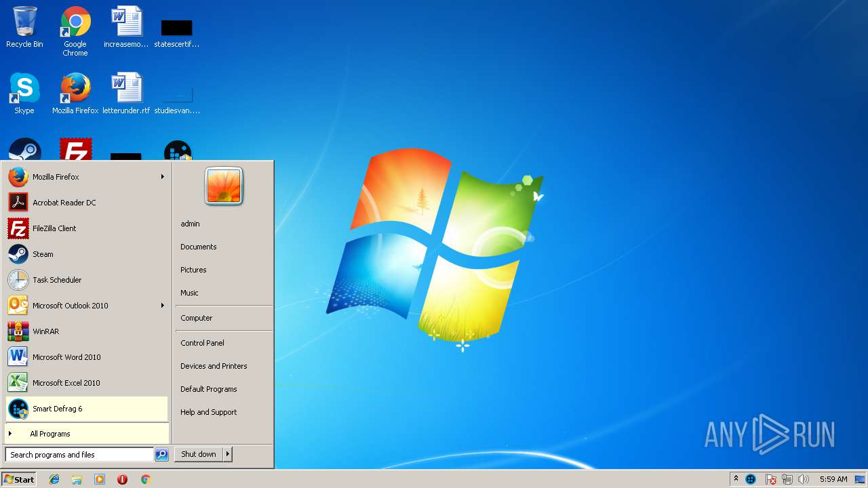This screenshot has width=868, height=488.
Task: Click the 5:59 AM clock
Action: (x=833, y=479)
